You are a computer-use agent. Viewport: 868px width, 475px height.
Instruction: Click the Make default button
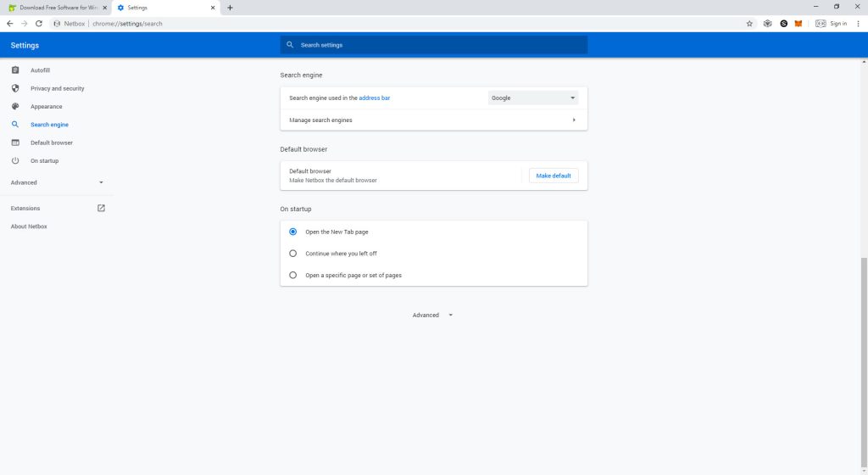click(x=553, y=176)
